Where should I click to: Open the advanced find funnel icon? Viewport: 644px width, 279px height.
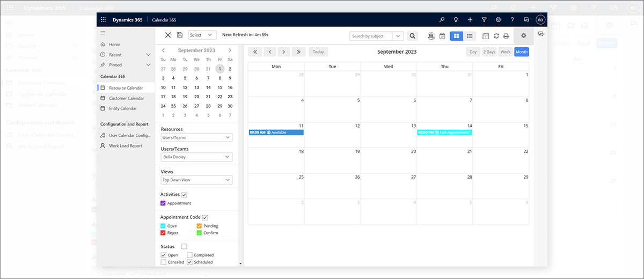click(x=484, y=20)
